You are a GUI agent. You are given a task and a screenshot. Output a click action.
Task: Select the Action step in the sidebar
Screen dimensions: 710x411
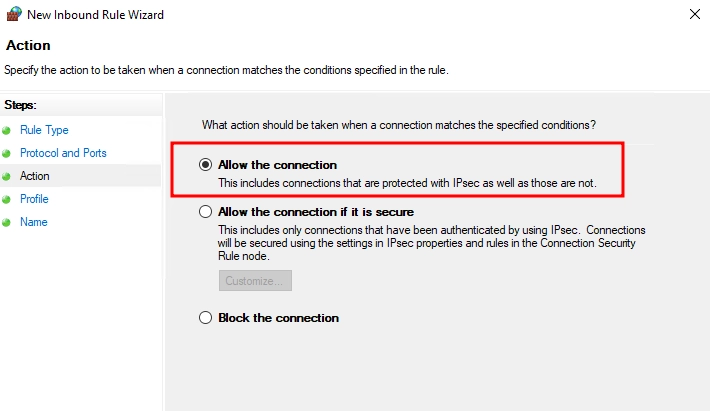[35, 176]
